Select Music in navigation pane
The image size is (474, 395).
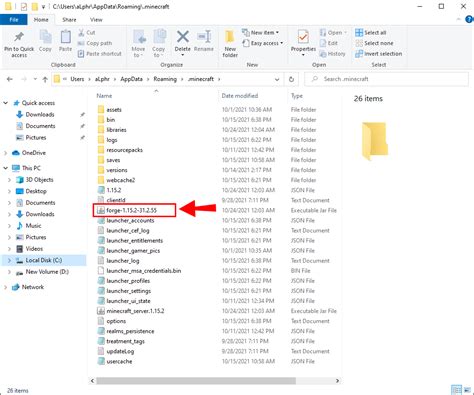pyautogui.click(x=33, y=226)
